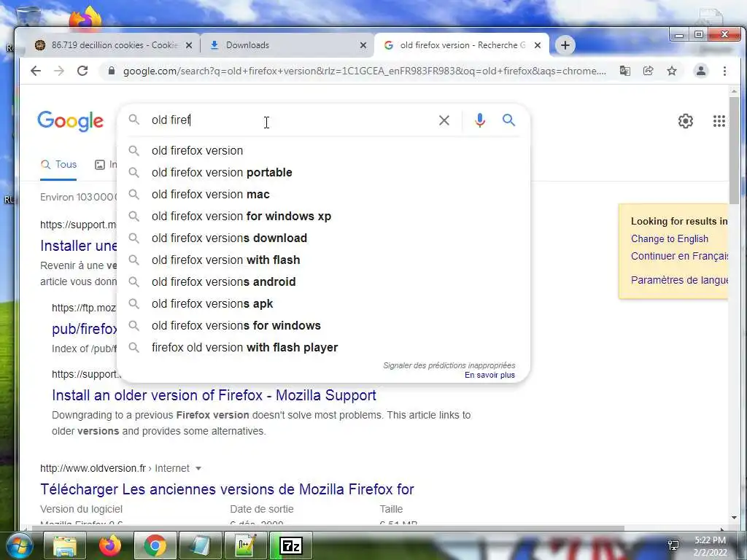The width and height of the screenshot is (747, 560).
Task: Close the Downloads tab
Action: [x=363, y=45]
